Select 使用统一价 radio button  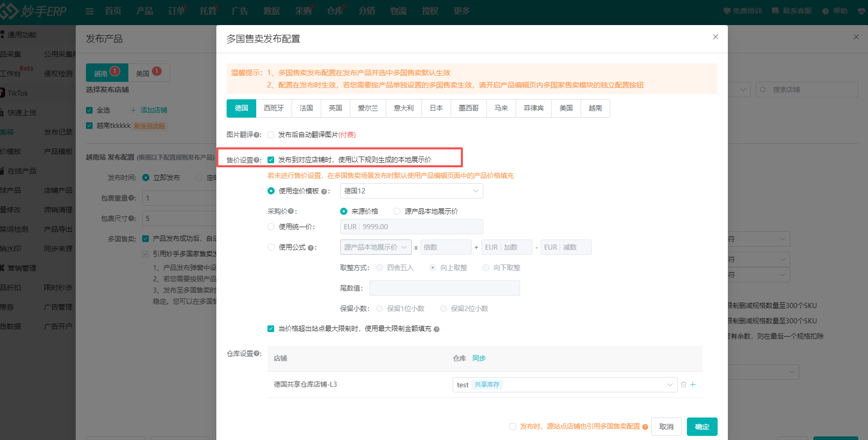[271, 227]
